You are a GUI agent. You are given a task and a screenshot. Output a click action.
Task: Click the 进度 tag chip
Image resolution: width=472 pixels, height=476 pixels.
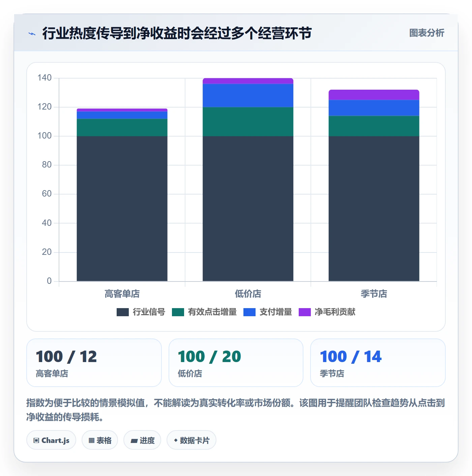pos(142,440)
